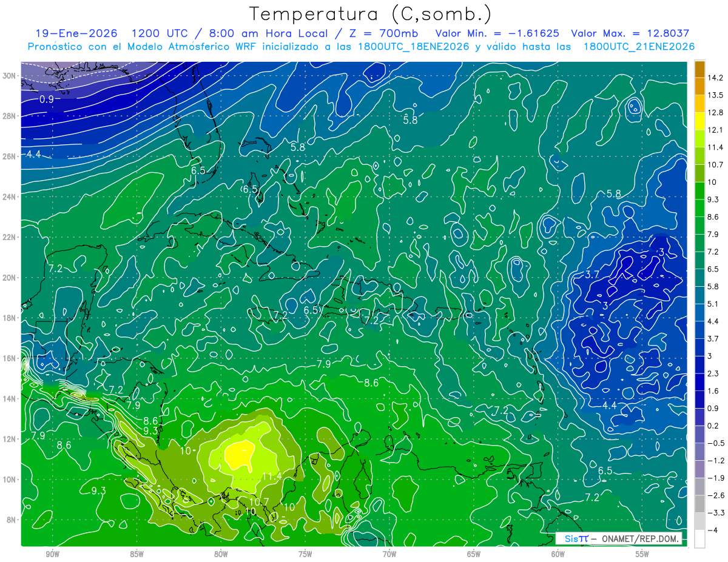Click the 13.5 value on the color bar
This screenshot has height=562, width=728.
(x=714, y=95)
